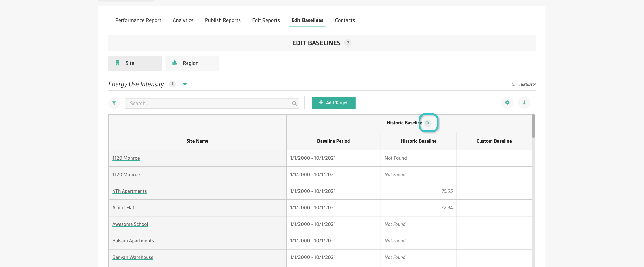Screen dimensions: 644x267
Task: Expand the Energy Use Intensity dropdown
Action: [x=185, y=84]
